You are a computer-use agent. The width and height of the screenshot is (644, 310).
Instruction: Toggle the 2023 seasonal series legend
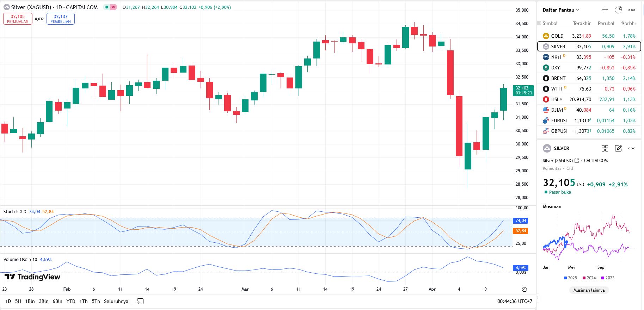tap(608, 278)
